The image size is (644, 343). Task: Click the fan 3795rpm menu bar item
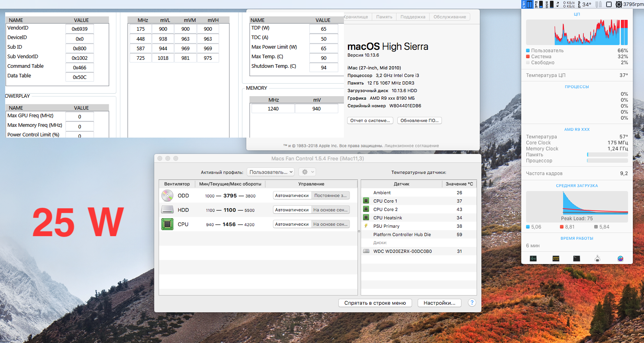[x=630, y=4]
